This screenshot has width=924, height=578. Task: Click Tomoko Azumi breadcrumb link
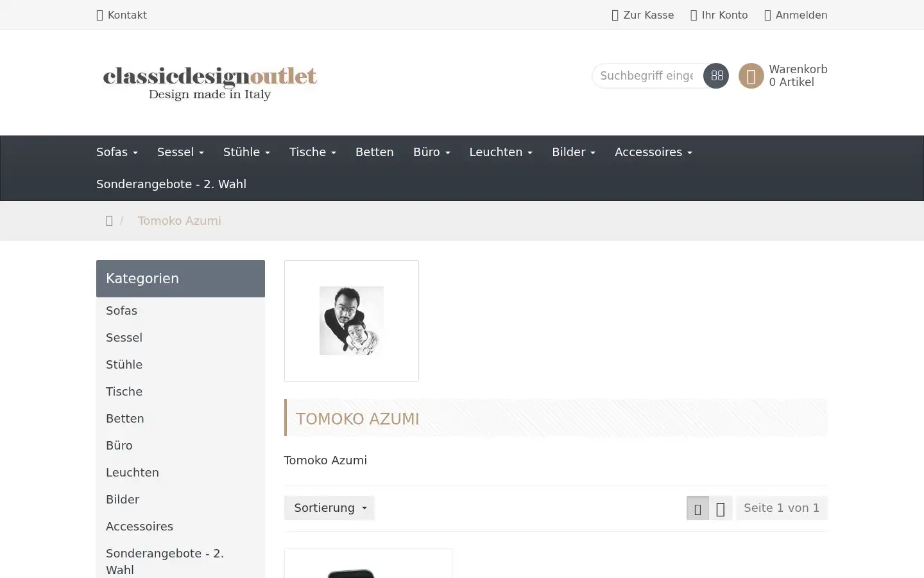[179, 221]
